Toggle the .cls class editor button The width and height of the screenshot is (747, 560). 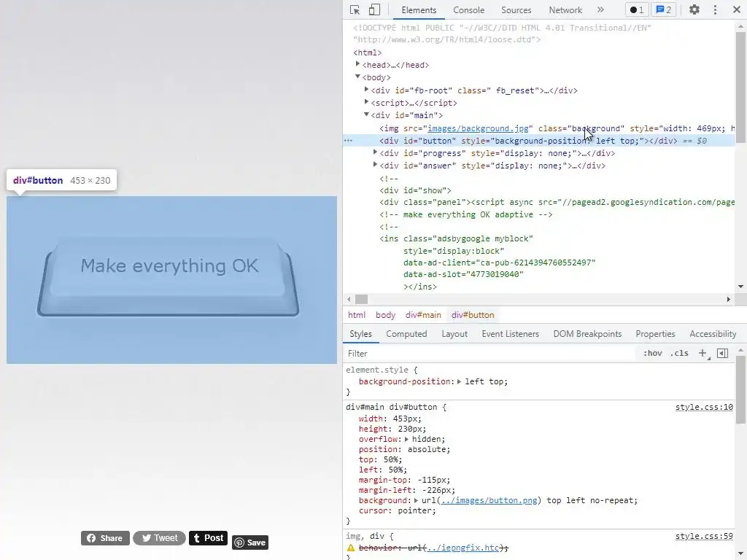pyautogui.click(x=679, y=354)
